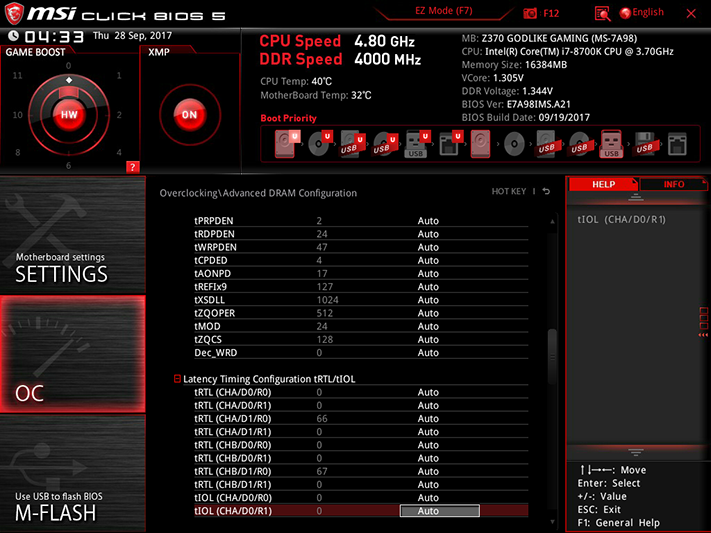Open the SETTINGS motherboard settings panel
This screenshot has height=533, width=711.
[x=73, y=235]
